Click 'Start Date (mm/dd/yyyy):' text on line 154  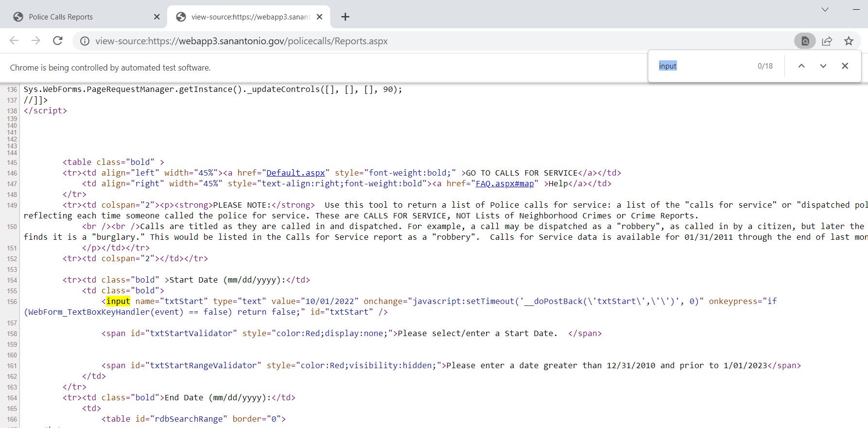227,280
